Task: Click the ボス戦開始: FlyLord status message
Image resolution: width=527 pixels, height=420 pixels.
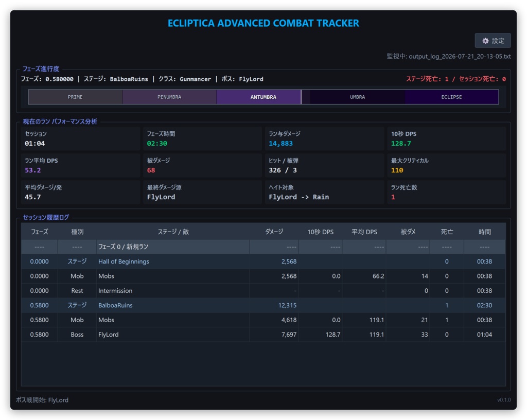Action: pyautogui.click(x=42, y=400)
